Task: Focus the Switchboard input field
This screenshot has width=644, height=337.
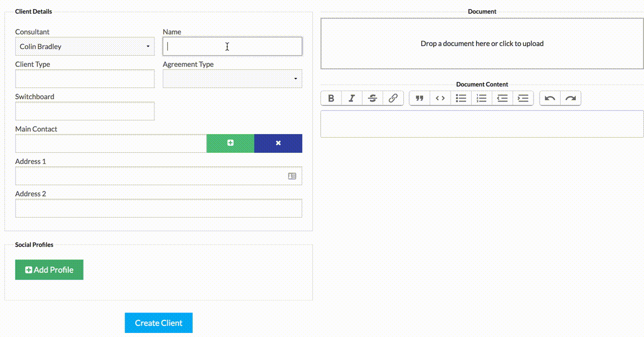Action: pos(85,111)
